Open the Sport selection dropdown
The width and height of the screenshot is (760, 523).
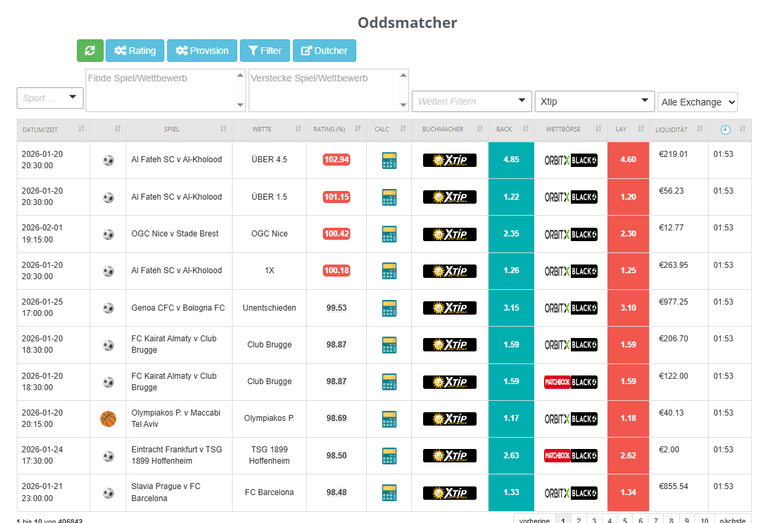coord(50,98)
